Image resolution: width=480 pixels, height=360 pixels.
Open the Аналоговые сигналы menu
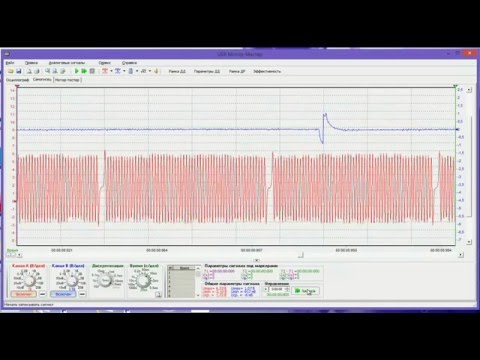point(67,63)
